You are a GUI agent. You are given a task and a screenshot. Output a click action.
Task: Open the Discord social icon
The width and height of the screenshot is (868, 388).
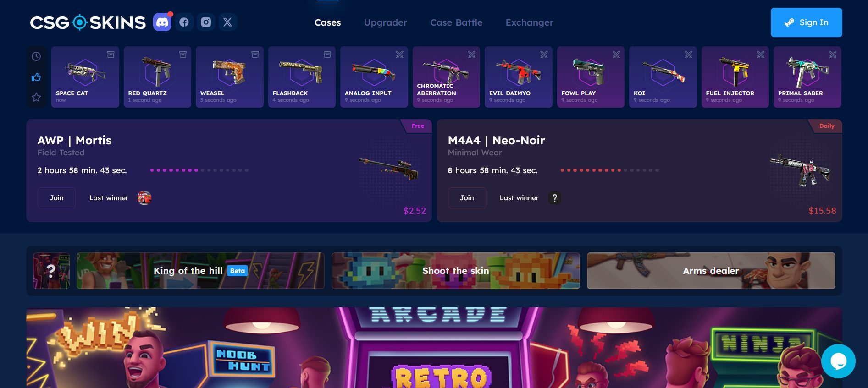[162, 22]
